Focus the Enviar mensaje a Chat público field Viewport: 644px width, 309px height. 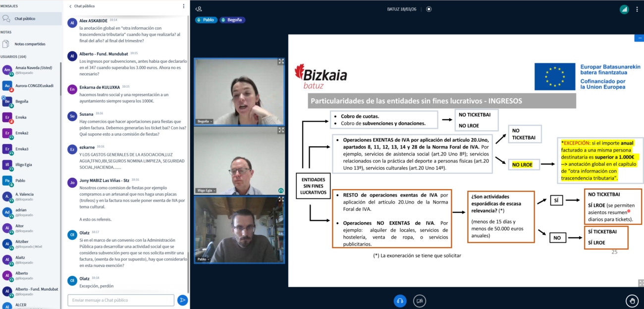click(x=121, y=300)
